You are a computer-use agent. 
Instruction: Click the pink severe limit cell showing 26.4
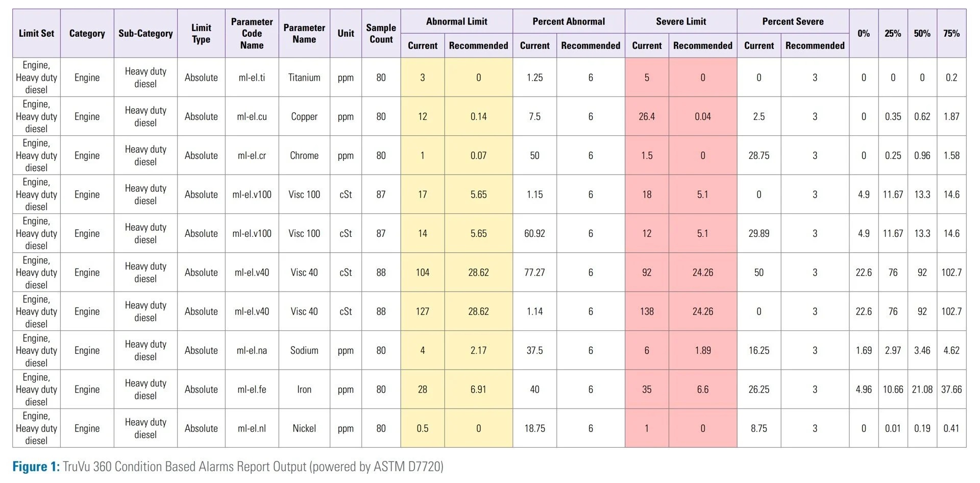pyautogui.click(x=647, y=116)
